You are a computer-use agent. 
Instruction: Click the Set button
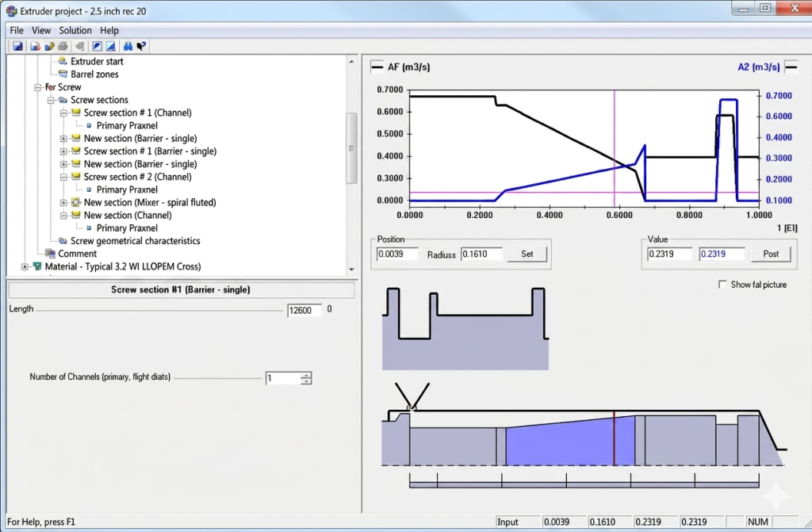[527, 254]
